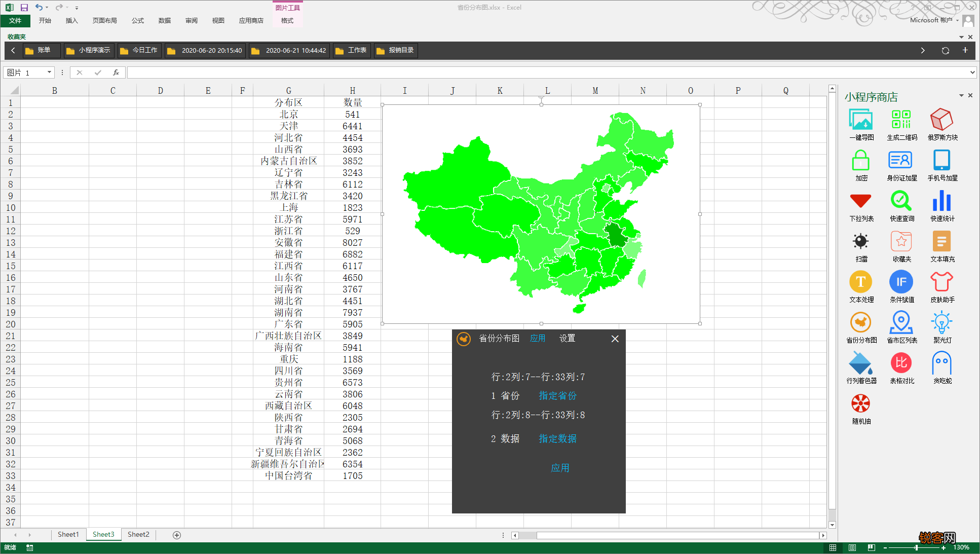This screenshot has height=554, width=980.
Task: Switch to the Sheet1 tab
Action: (x=68, y=535)
